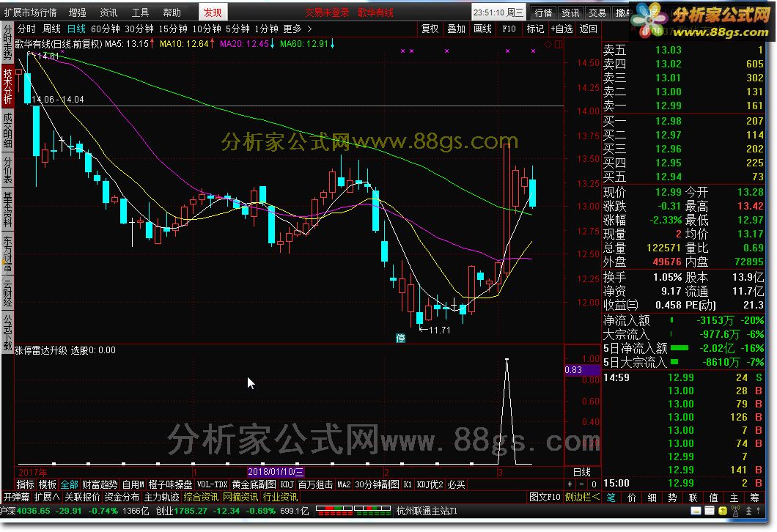The image size is (777, 532).
Task: Open the 行业资讯 link
Action: [280, 497]
